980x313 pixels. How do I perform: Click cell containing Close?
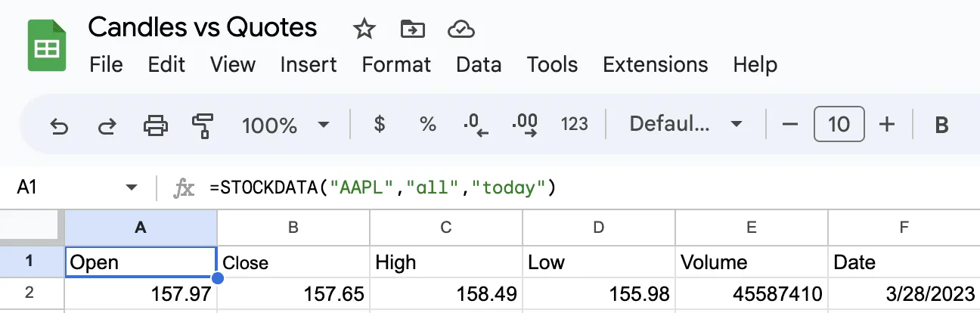(x=293, y=262)
